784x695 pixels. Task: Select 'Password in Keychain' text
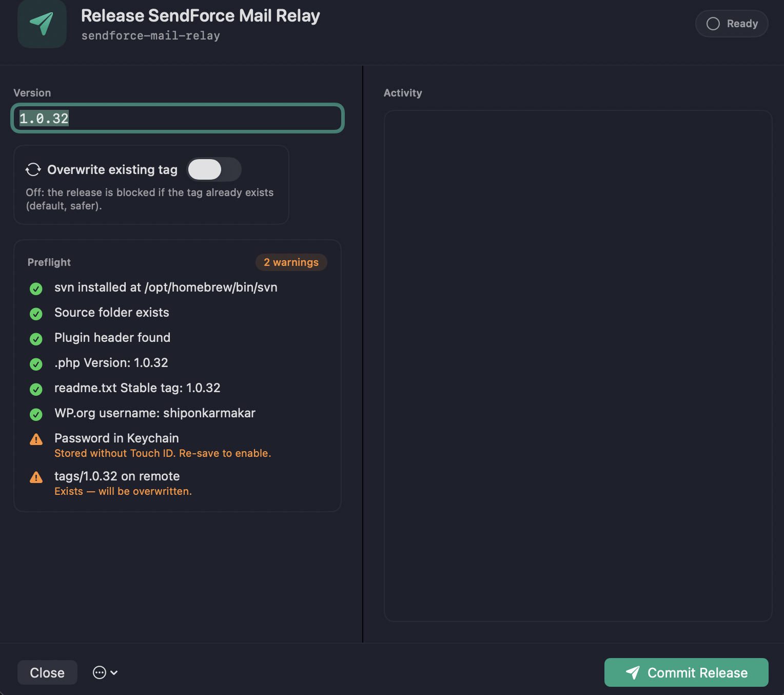[116, 438]
